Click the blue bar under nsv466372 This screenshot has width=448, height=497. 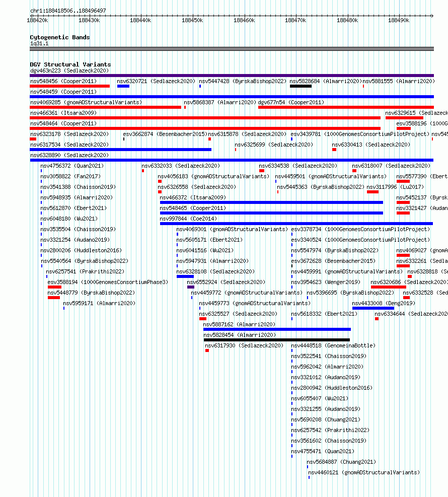[271, 202]
